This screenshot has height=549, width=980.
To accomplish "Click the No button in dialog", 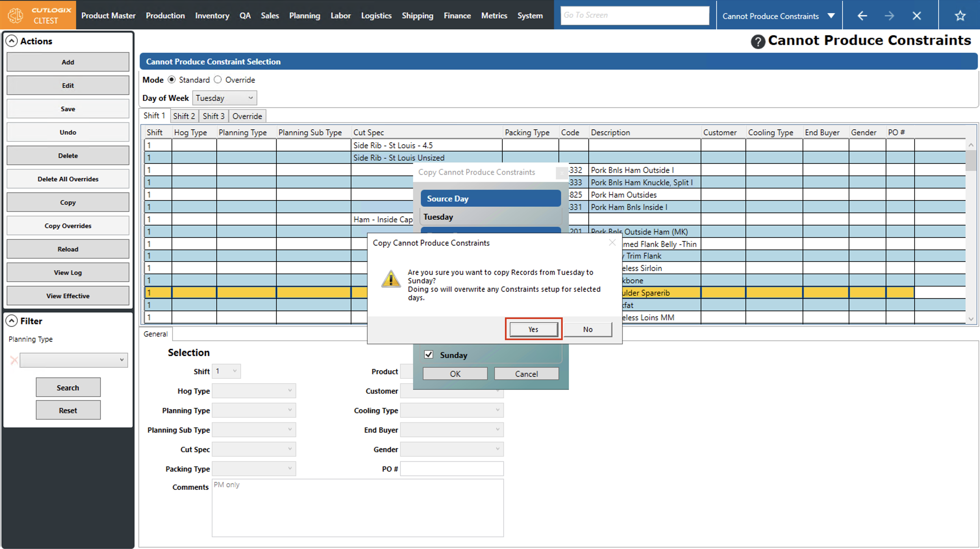I will pyautogui.click(x=587, y=329).
